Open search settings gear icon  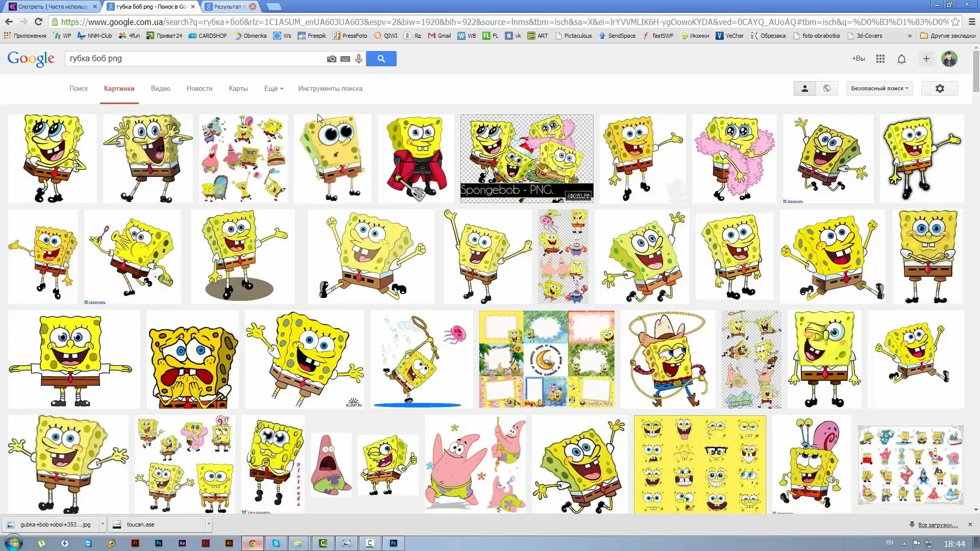point(940,88)
